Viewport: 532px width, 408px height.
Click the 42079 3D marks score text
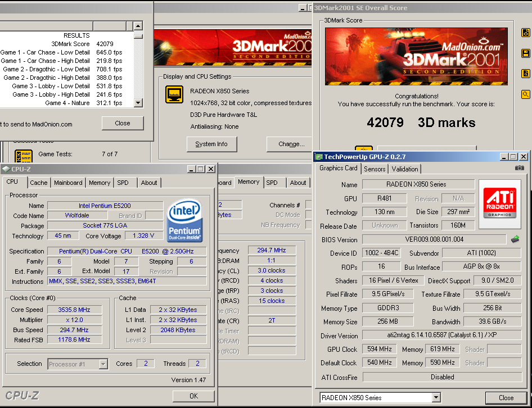(x=421, y=123)
